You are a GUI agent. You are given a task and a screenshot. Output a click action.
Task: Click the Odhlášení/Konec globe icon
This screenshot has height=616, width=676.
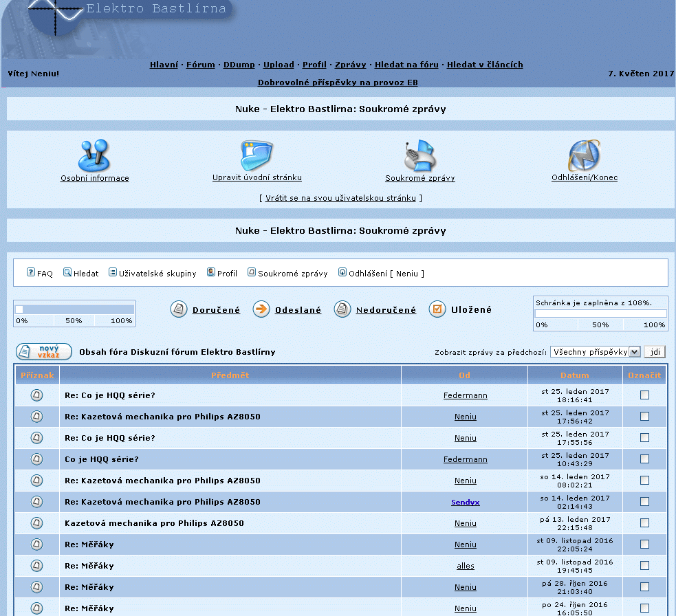[x=584, y=155]
